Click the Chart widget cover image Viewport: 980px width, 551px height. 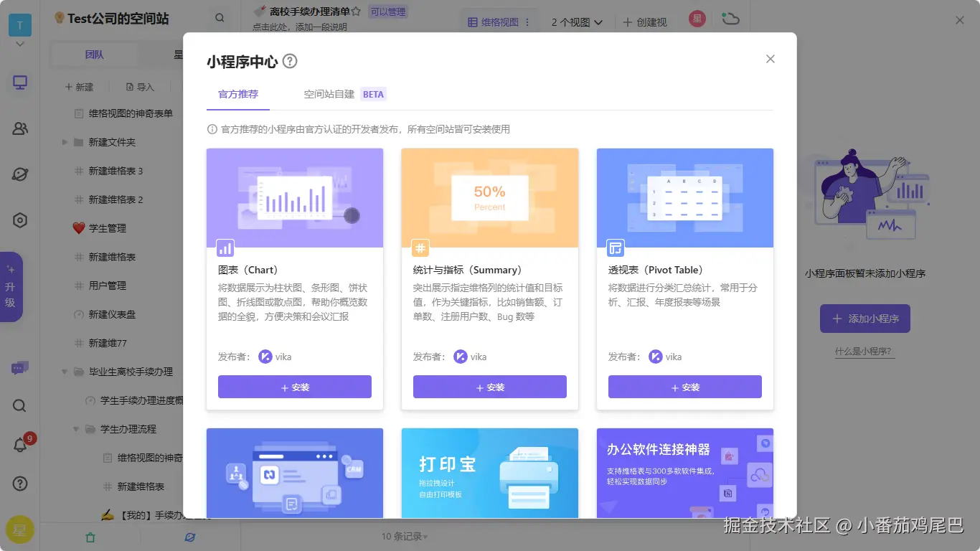coord(295,198)
